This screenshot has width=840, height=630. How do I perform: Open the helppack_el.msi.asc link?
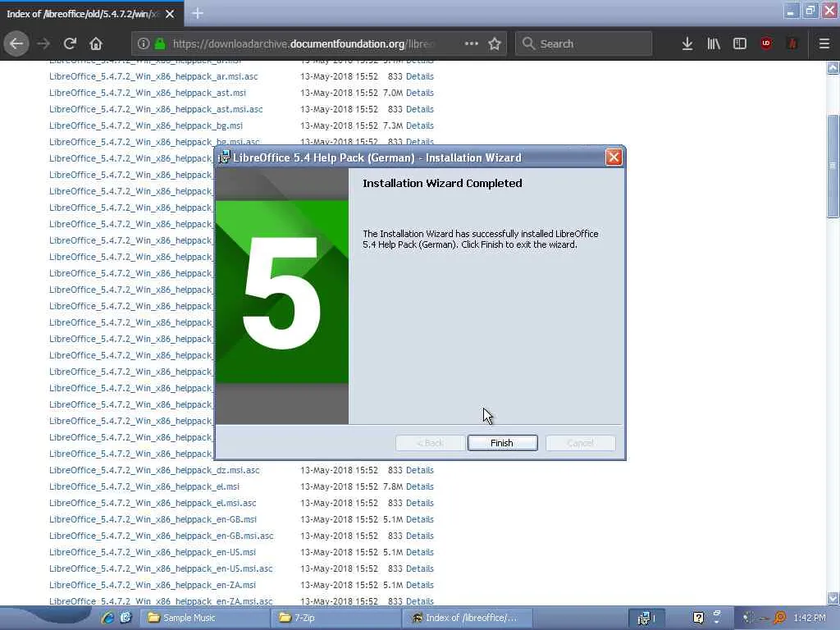pos(153,503)
